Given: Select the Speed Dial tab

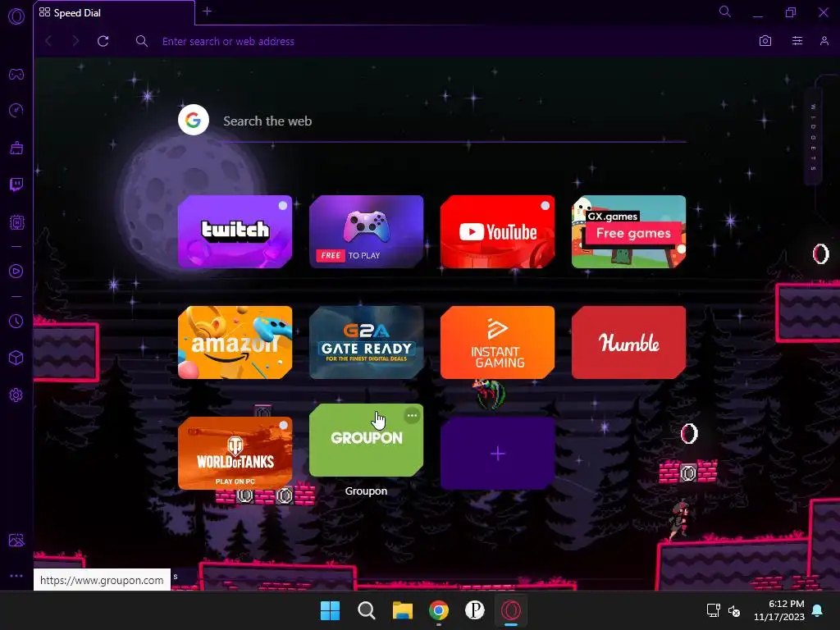Looking at the screenshot, I should [x=113, y=13].
